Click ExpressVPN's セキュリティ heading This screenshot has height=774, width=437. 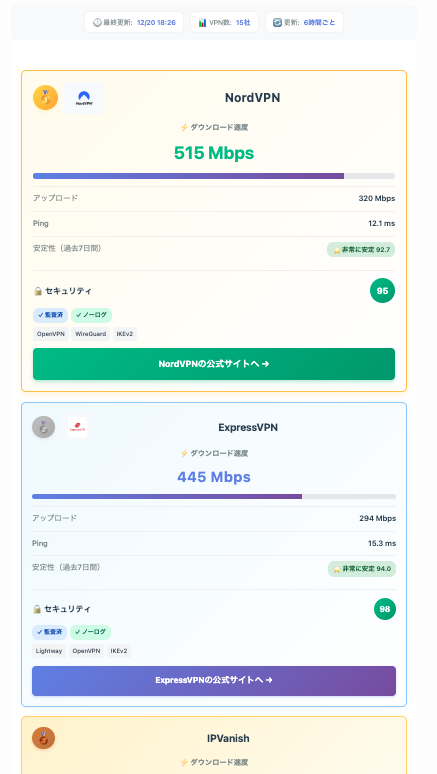coord(67,609)
